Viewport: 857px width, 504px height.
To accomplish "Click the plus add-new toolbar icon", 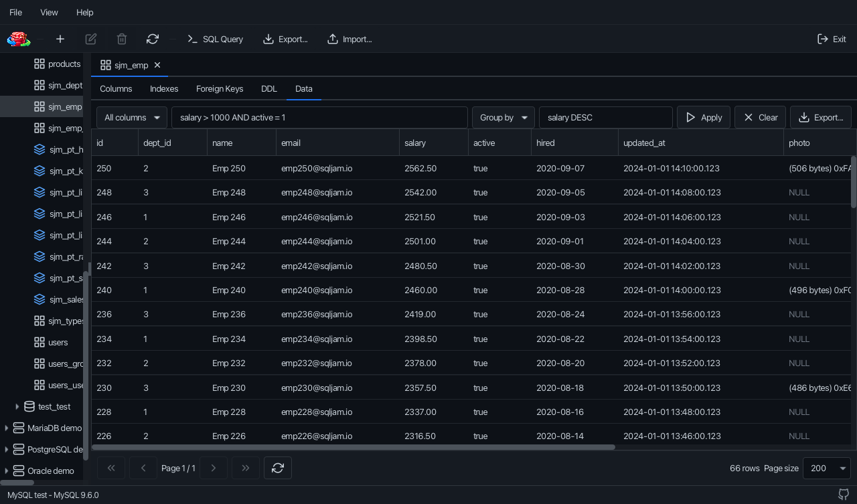I will point(60,39).
